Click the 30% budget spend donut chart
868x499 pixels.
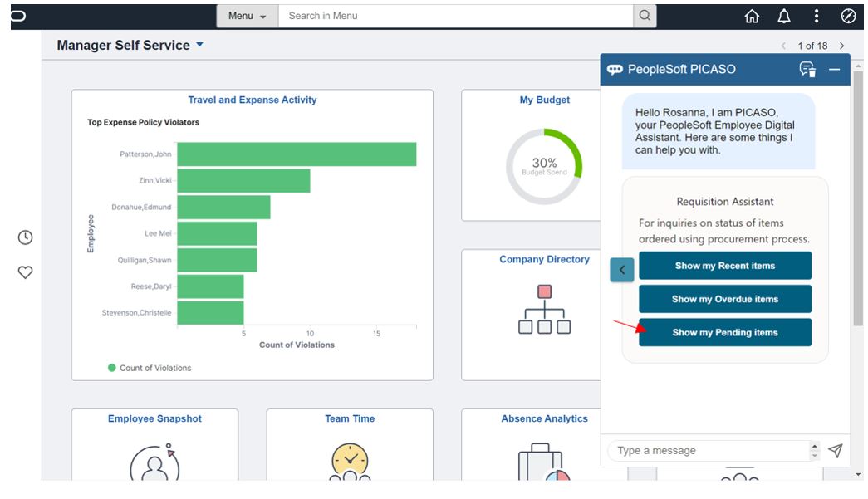(x=544, y=167)
